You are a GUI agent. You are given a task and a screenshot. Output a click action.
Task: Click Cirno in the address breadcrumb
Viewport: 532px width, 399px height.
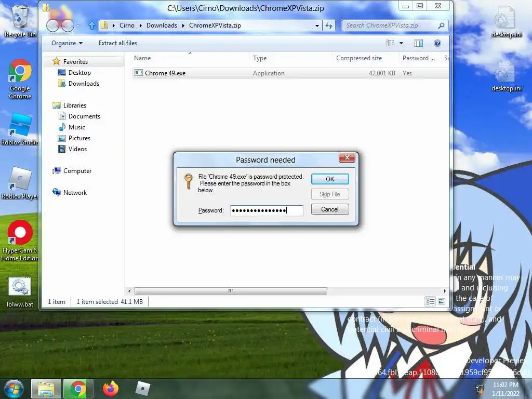[x=127, y=25]
